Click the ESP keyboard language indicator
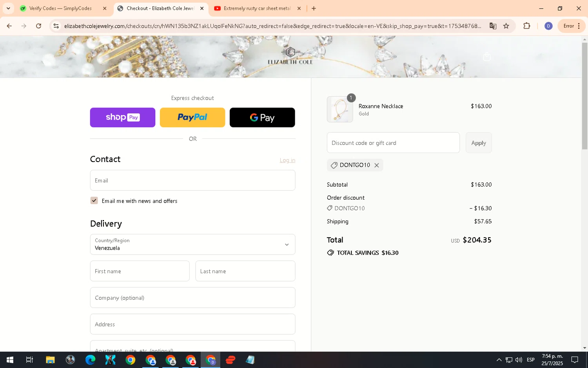 pos(531,360)
